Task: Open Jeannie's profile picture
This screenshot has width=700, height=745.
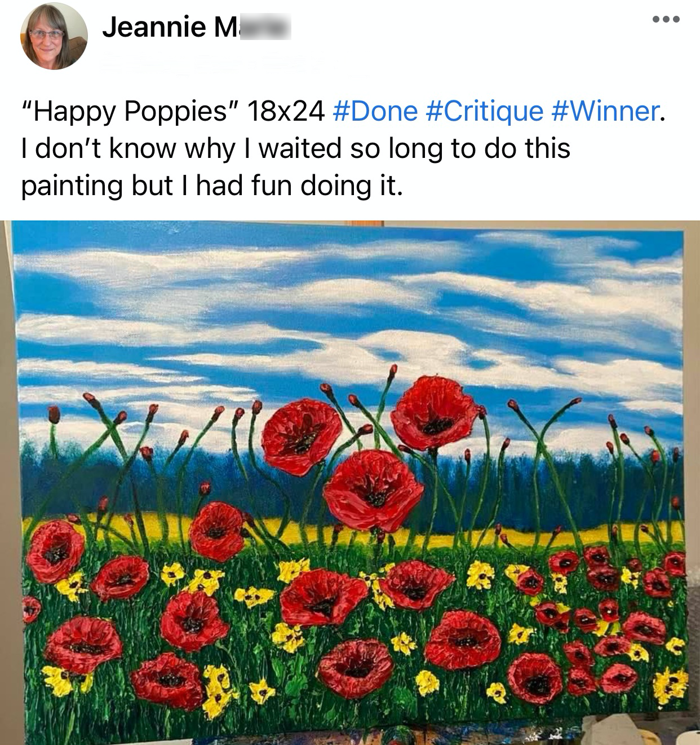Action: (54, 36)
